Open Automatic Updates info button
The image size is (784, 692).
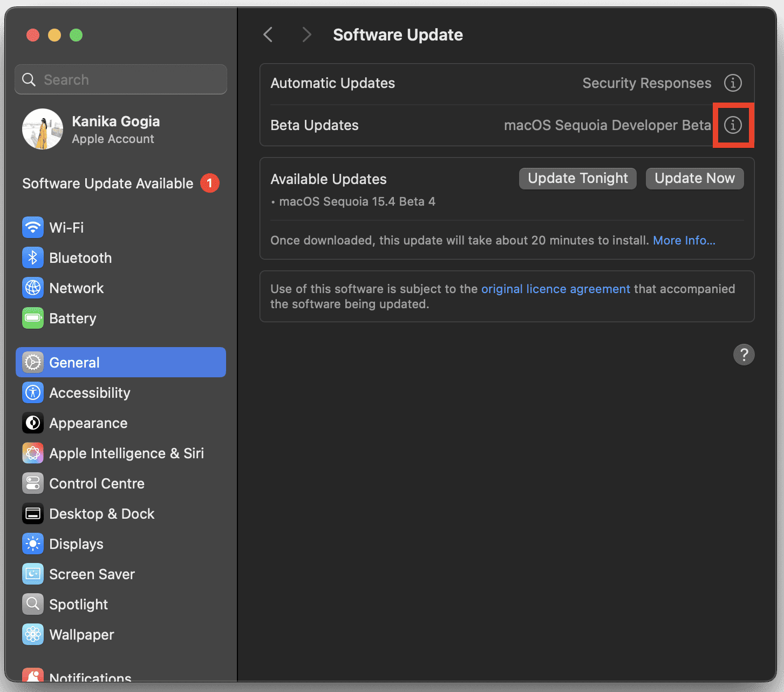(732, 83)
